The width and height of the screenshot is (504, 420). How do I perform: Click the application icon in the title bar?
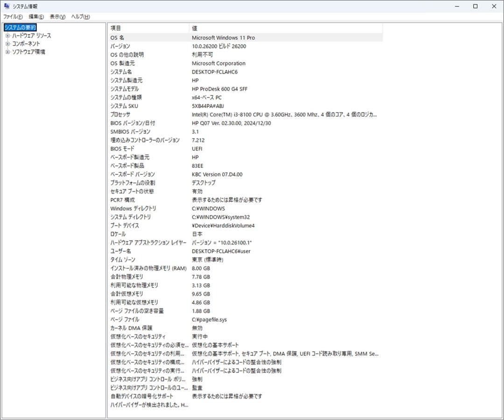point(7,6)
